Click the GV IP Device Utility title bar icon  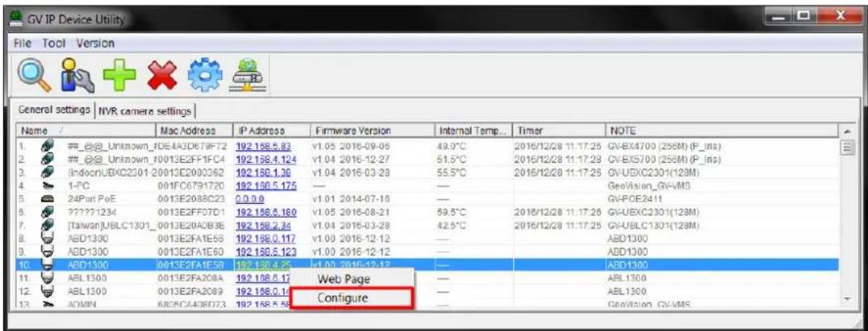click(x=18, y=20)
